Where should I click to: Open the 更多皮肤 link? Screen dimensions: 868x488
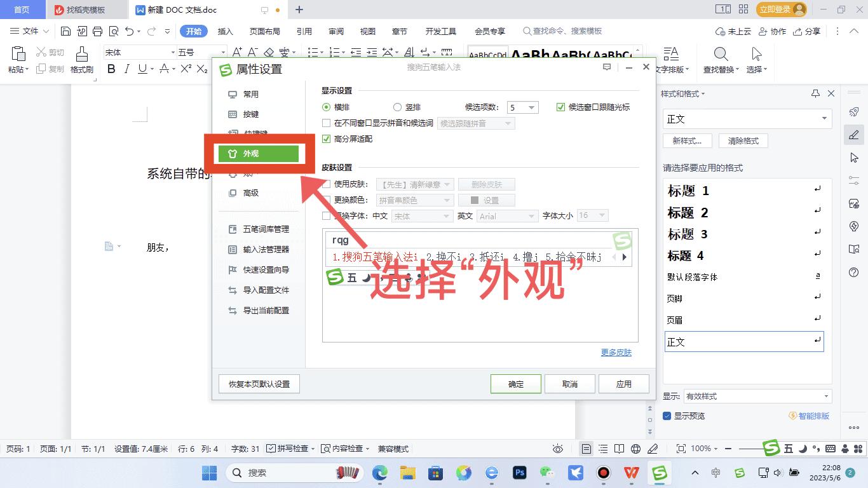tap(615, 352)
